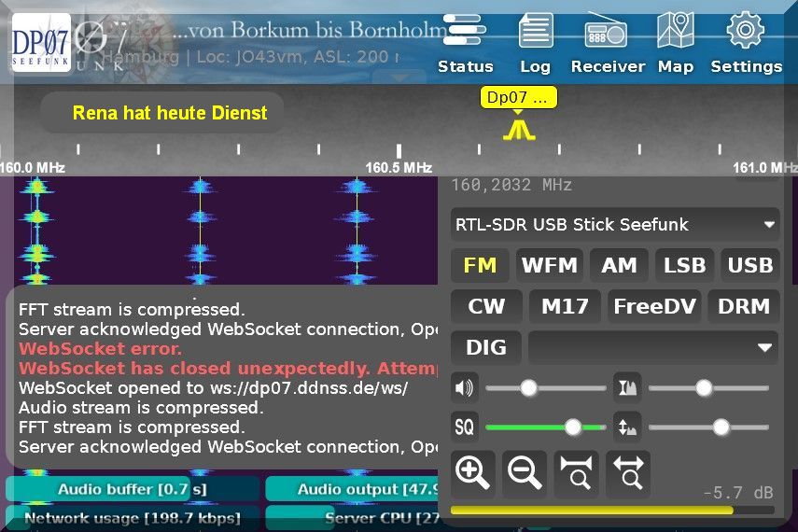Open the Settings gear
The image size is (798, 532).
coord(746,43)
